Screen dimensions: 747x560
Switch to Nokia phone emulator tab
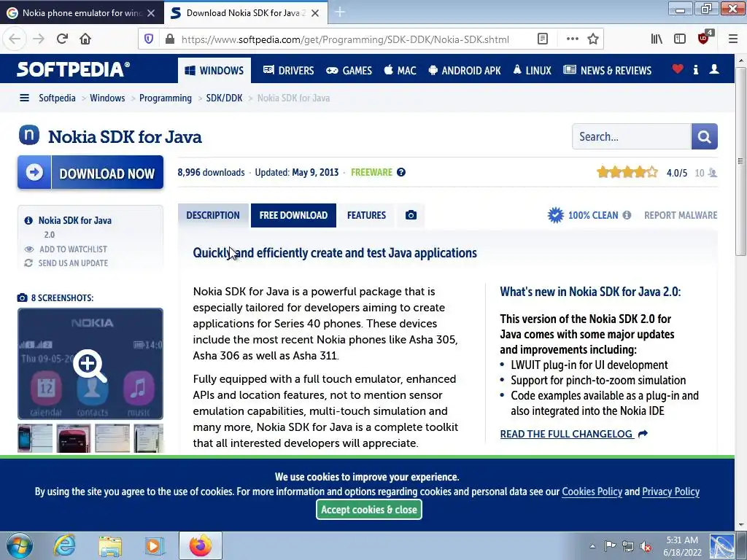coord(82,13)
